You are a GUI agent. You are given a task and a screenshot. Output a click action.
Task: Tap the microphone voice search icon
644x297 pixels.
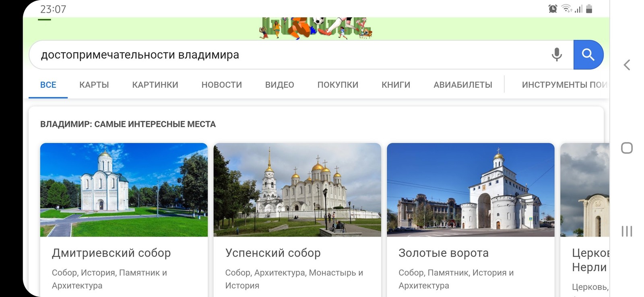pos(557,54)
